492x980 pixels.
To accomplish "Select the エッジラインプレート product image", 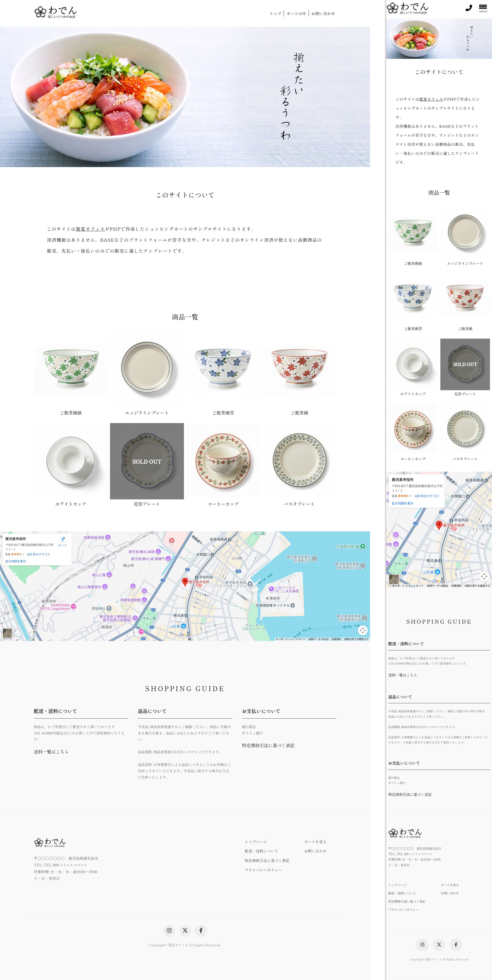I will (147, 369).
